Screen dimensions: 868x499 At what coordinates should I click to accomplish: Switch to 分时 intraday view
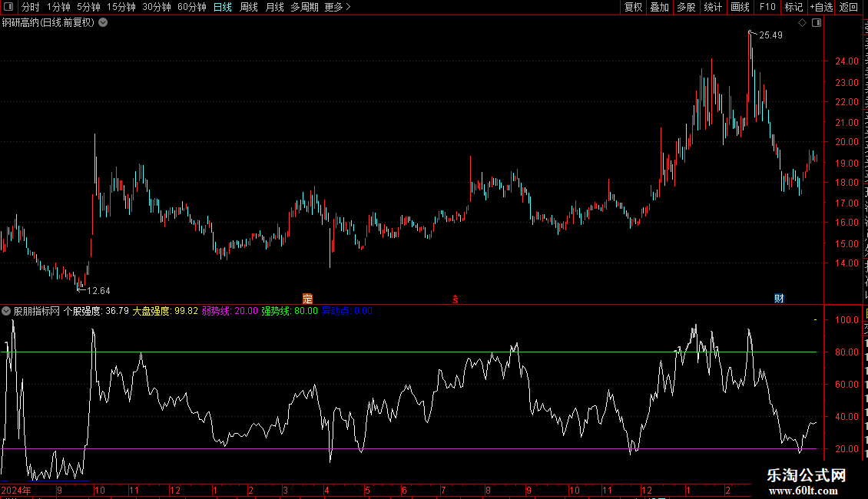point(31,7)
